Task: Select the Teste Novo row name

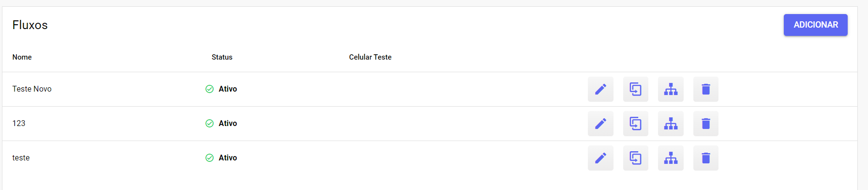Action: click(32, 89)
